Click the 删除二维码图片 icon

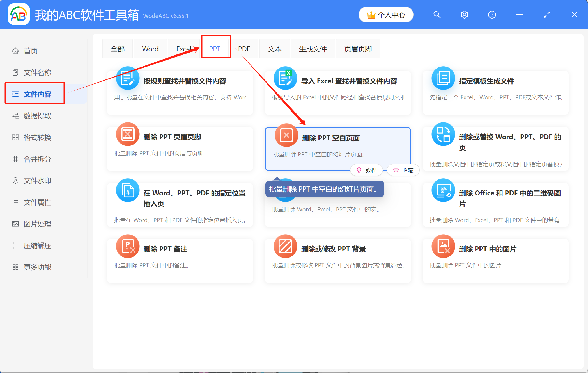pos(443,190)
